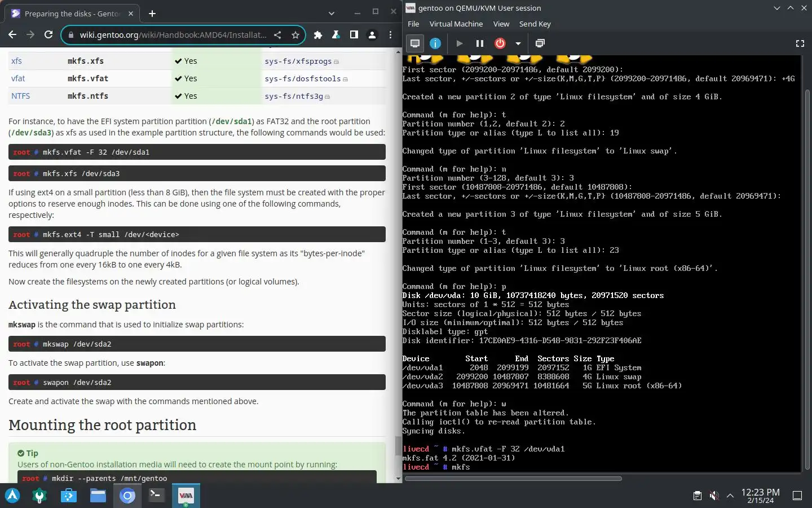Click the 'mkfs.xfs /dev/sda3' command line
The image size is (812, 508).
[x=197, y=173]
